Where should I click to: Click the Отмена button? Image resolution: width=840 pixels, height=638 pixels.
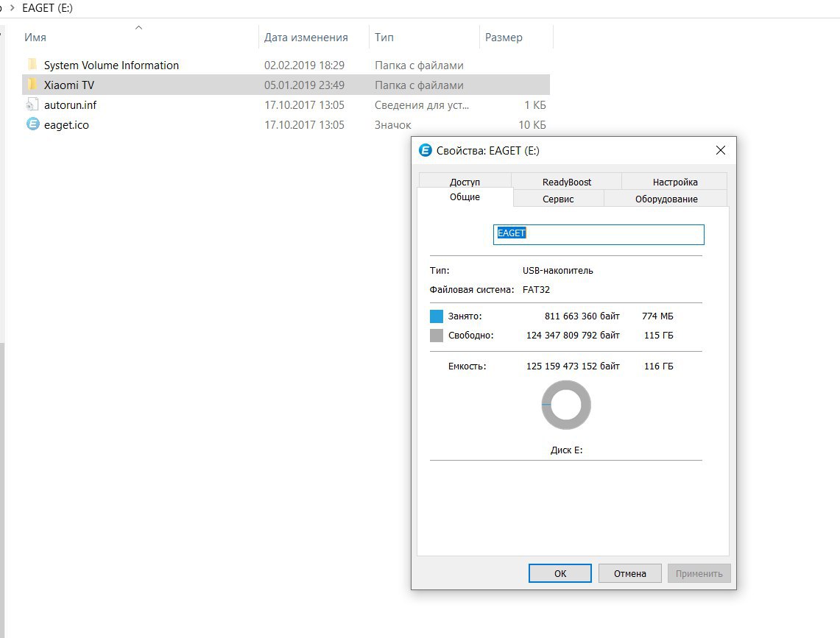(629, 573)
